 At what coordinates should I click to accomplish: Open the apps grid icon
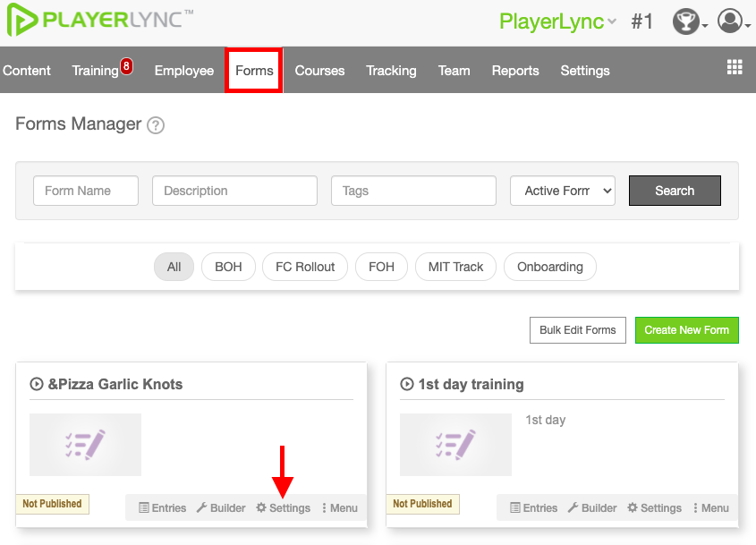click(735, 67)
